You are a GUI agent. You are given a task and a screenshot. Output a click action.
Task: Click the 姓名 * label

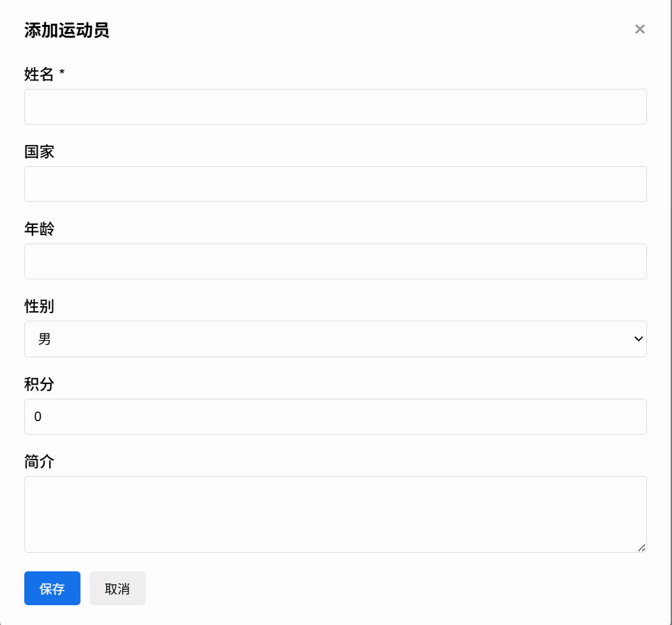click(45, 74)
